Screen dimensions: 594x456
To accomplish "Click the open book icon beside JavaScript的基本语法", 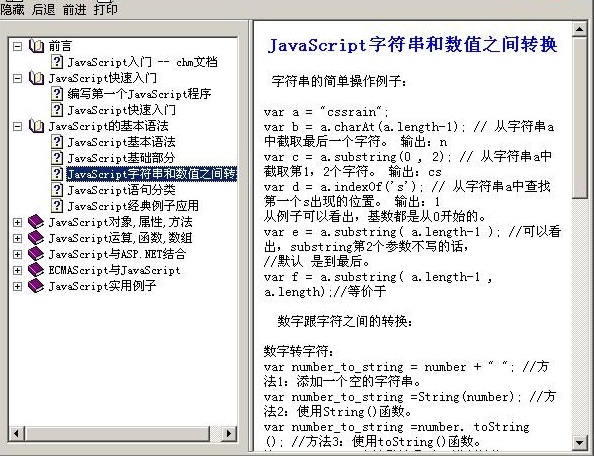I will click(x=36, y=126).
